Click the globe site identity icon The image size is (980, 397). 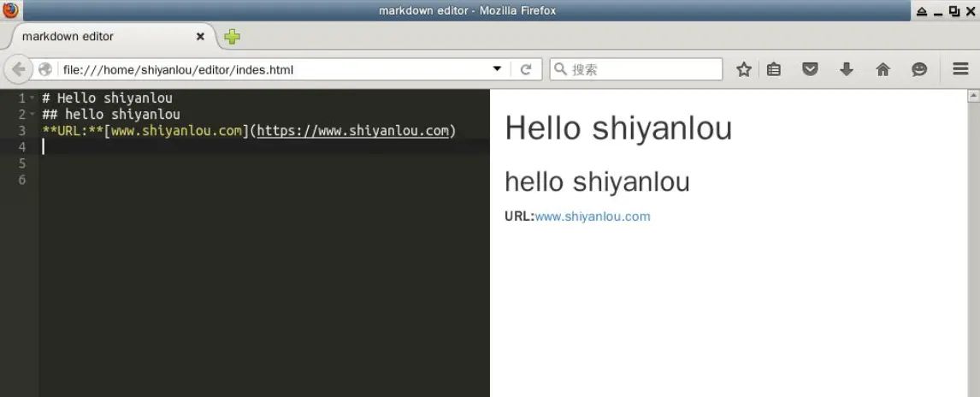point(45,69)
